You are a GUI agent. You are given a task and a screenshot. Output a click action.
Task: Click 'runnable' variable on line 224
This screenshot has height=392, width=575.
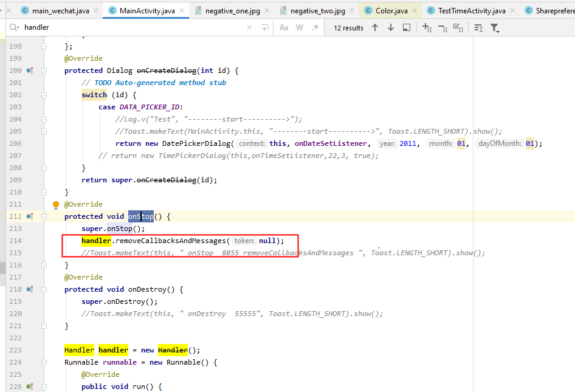pos(120,362)
